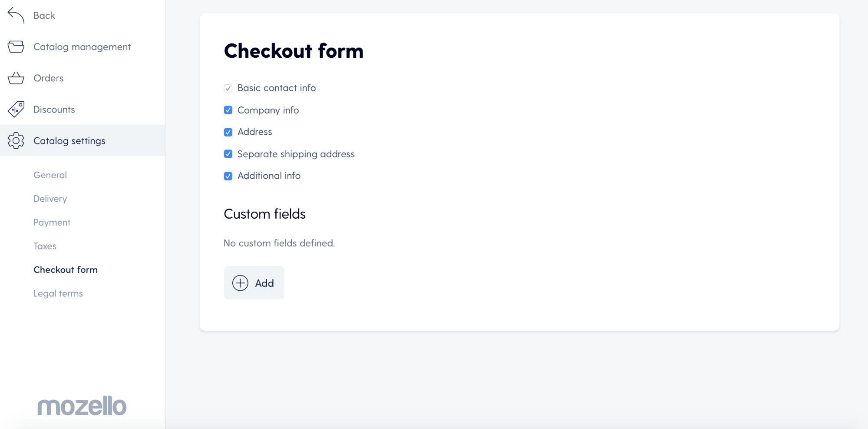The height and width of the screenshot is (429, 868).
Task: Uncheck the Additional info checkbox
Action: point(228,176)
